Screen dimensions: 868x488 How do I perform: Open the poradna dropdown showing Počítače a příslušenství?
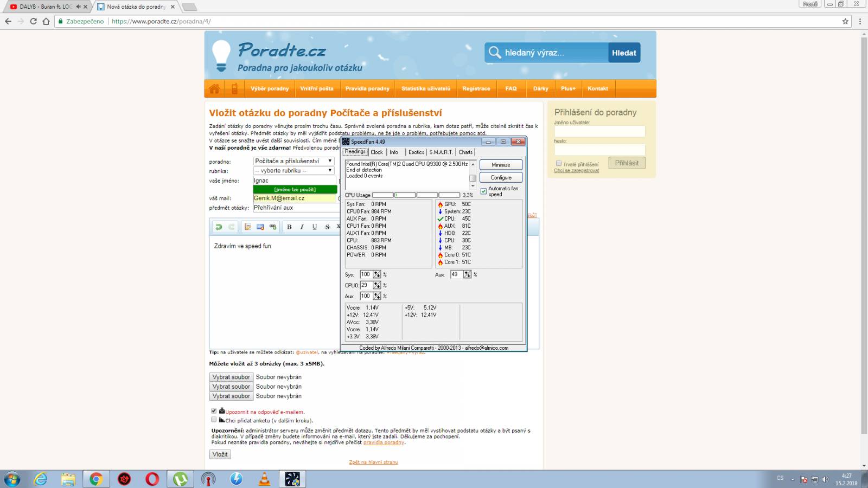pos(294,161)
